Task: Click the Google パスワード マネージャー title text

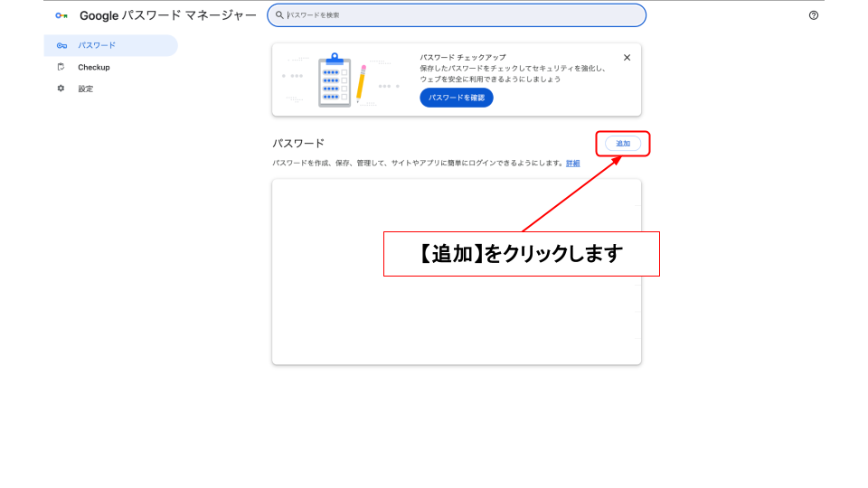Action: [x=167, y=16]
